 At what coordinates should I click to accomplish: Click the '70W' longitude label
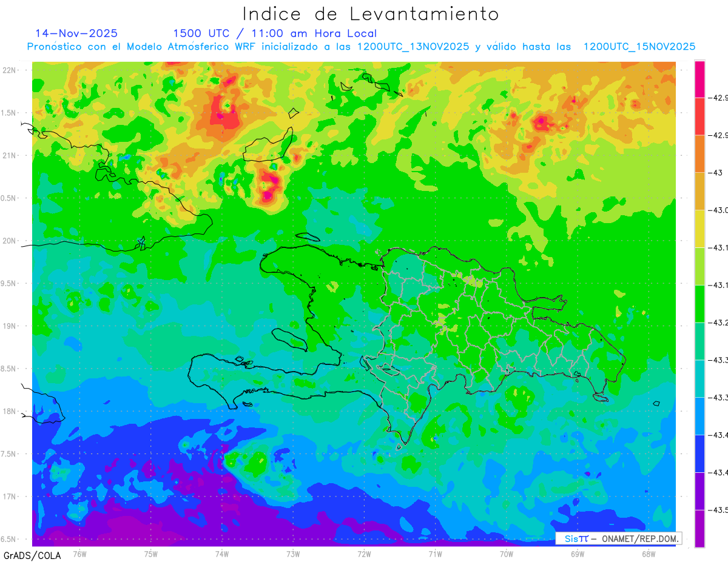[x=507, y=554]
